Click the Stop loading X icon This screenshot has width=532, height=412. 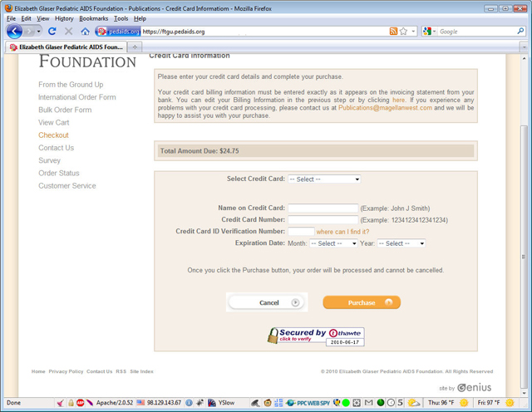68,32
